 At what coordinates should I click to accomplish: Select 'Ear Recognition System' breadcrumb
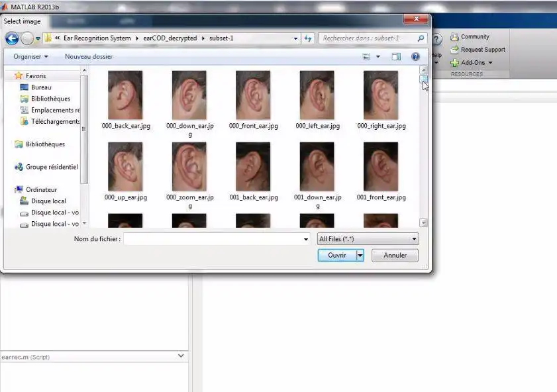97,38
